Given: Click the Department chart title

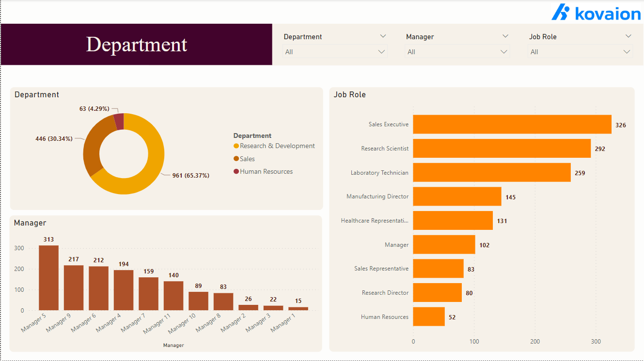Looking at the screenshot, I should coord(36,94).
